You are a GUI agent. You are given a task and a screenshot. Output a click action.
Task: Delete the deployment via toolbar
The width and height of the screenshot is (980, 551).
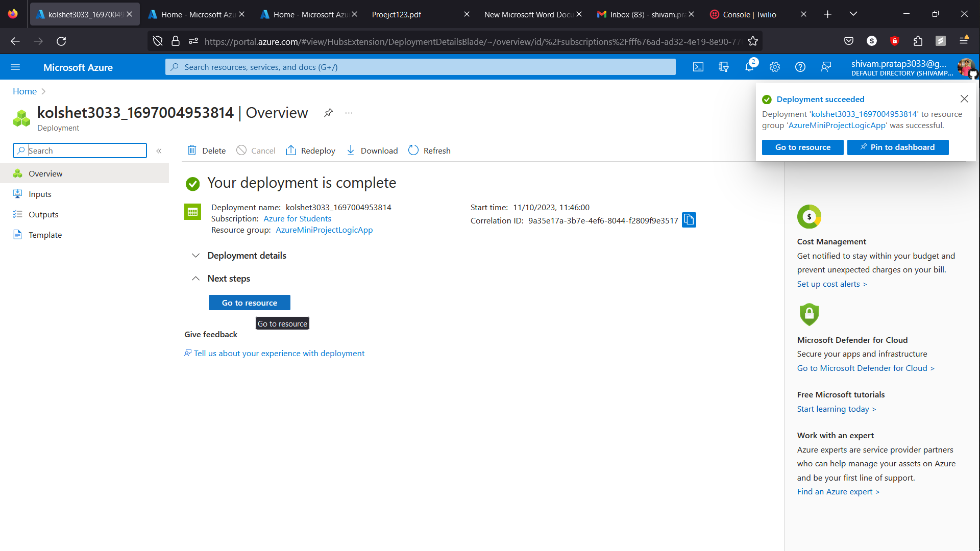click(206, 151)
